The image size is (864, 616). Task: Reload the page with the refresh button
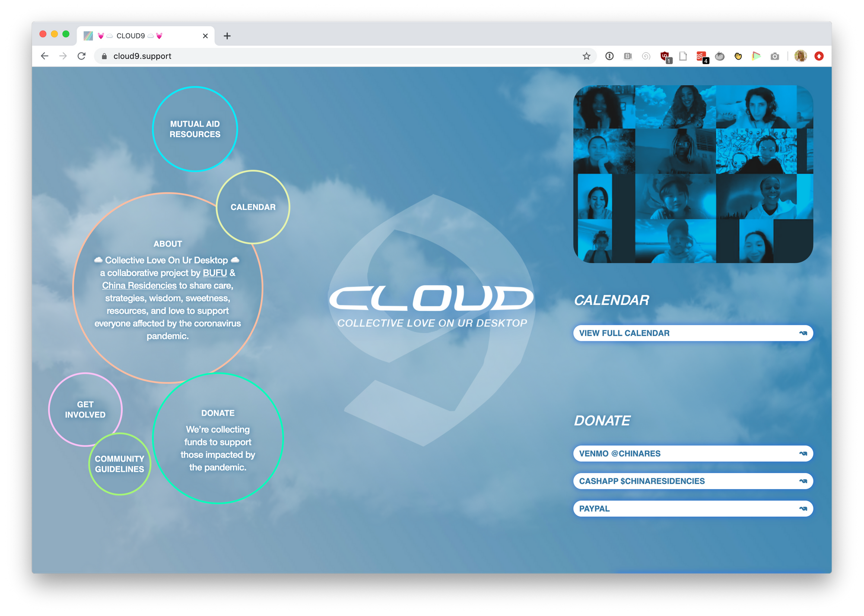point(82,56)
